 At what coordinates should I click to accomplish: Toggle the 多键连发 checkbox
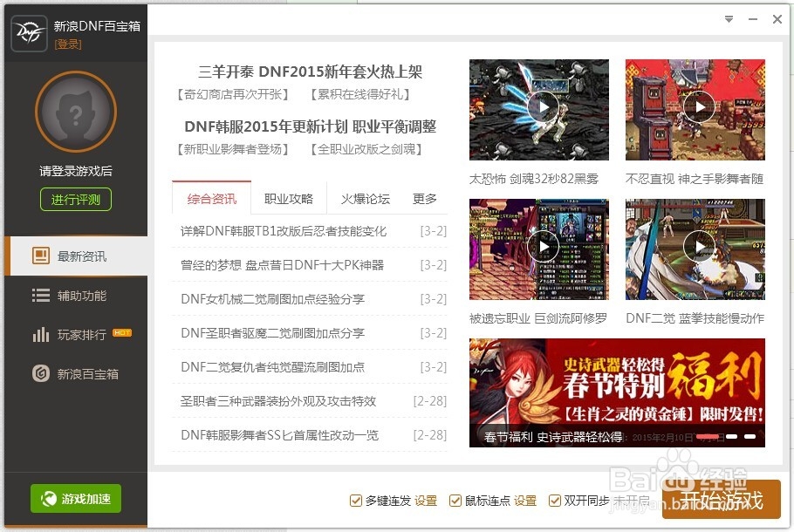pos(355,501)
